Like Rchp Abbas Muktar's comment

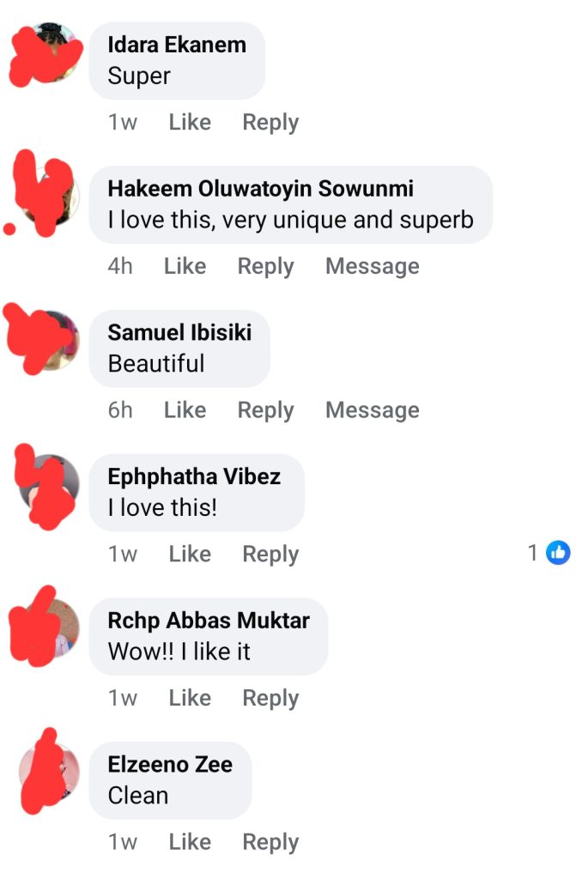(190, 699)
